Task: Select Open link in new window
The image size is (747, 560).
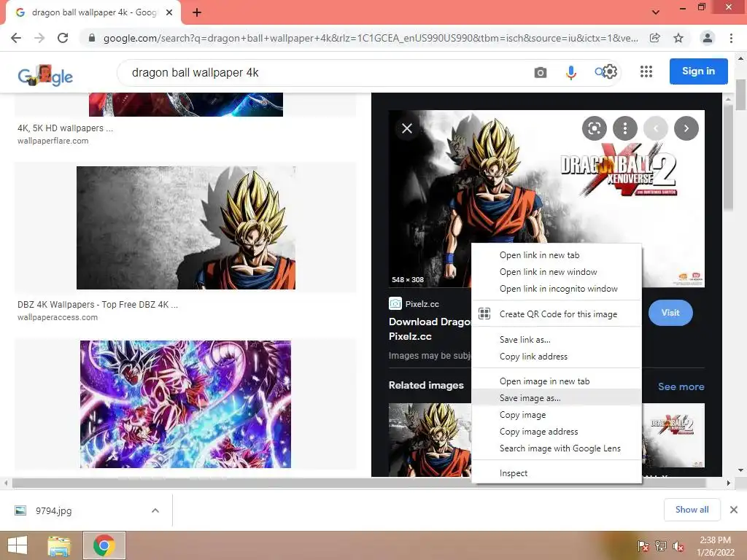Action: point(557,272)
